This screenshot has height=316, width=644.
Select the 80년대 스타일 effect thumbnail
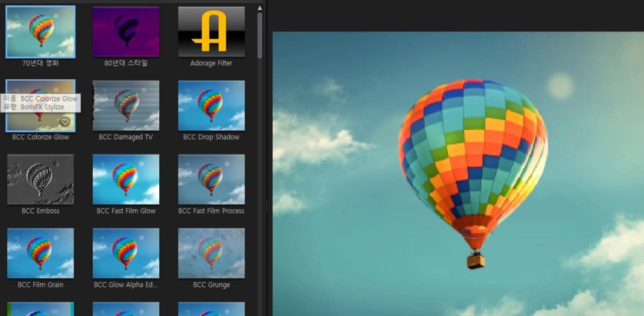coord(126,31)
